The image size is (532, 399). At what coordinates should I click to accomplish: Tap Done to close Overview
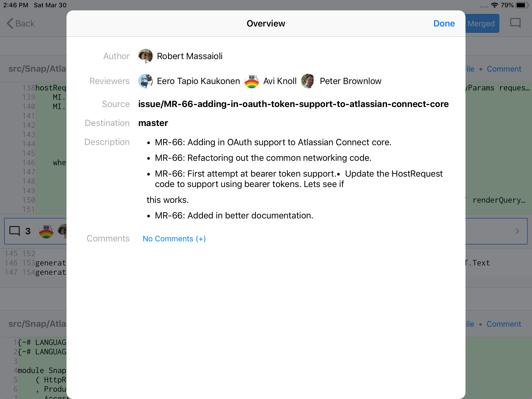[444, 23]
